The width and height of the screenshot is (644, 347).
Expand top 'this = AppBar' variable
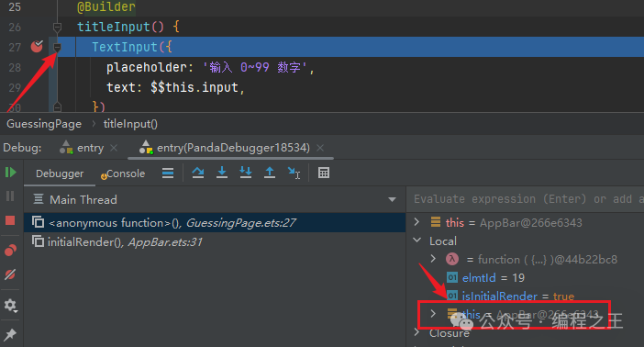(416, 222)
